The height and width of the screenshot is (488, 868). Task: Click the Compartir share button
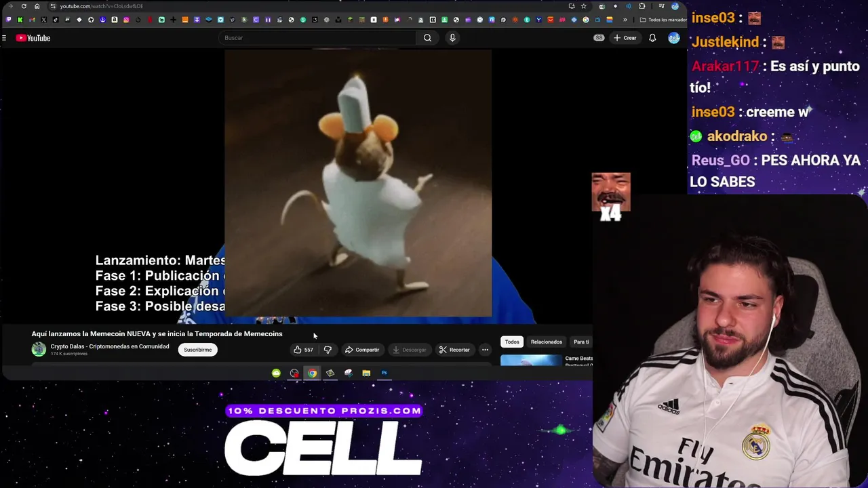pos(362,350)
